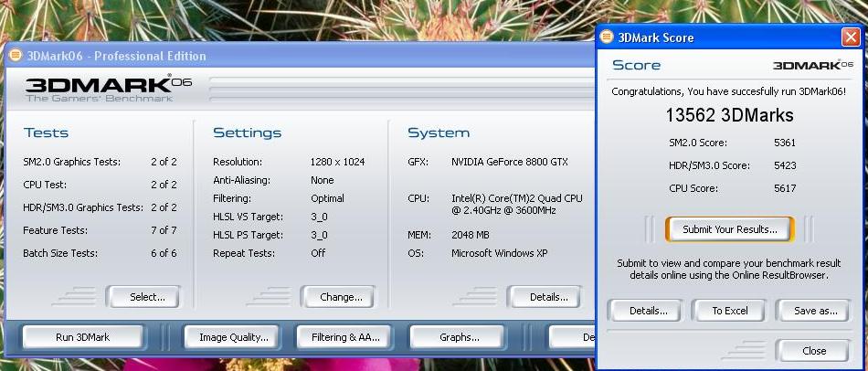Click Batch Size Tests 6 of 6 count
Viewport: 868px width, 371px height.
click(x=164, y=253)
